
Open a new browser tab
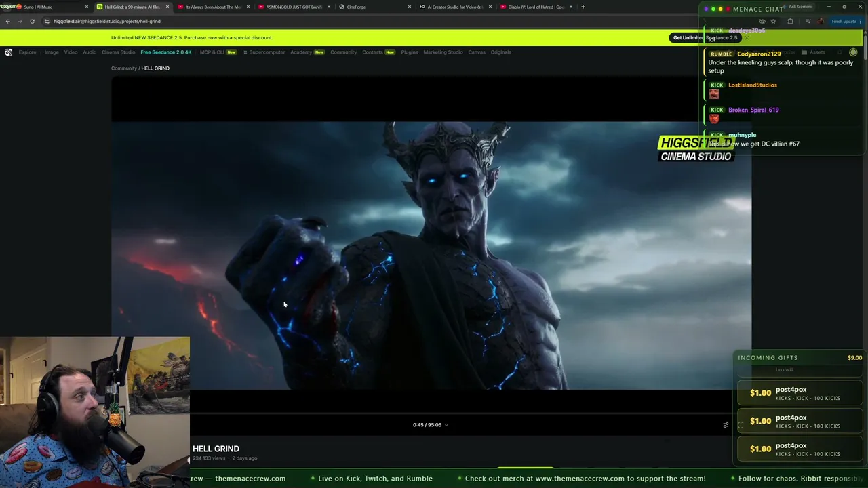pyautogui.click(x=583, y=7)
